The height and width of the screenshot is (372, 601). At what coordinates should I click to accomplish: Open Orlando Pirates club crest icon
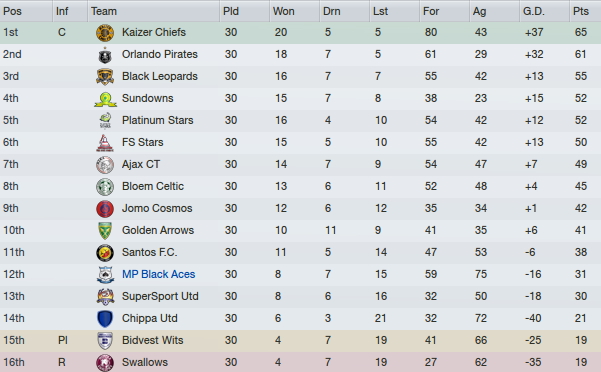105,55
